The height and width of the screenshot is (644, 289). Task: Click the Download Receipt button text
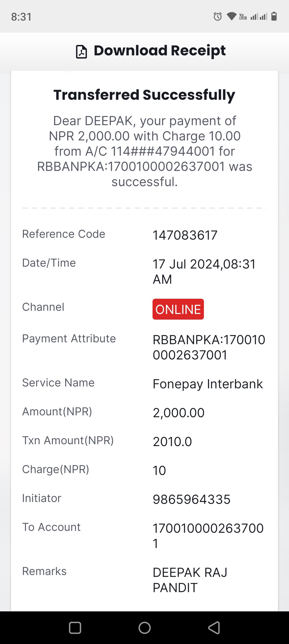160,51
